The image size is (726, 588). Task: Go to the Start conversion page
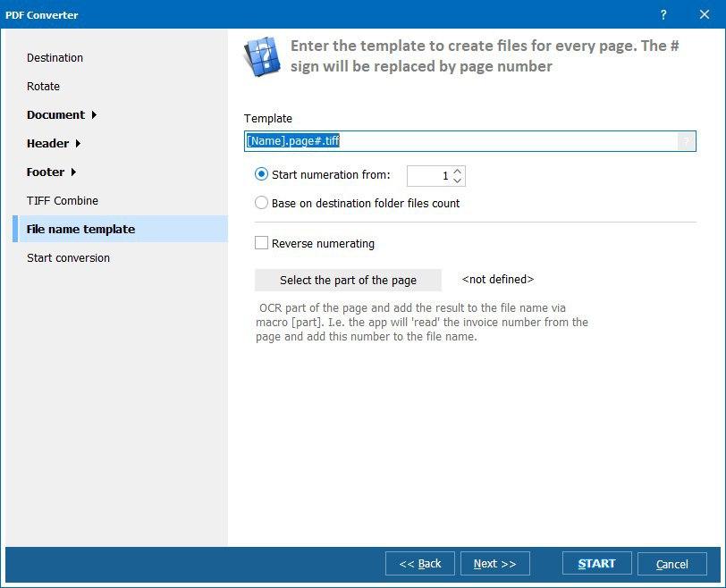click(70, 257)
